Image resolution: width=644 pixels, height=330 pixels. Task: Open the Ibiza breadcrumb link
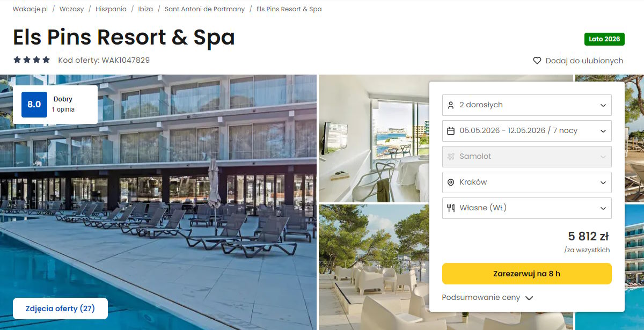(x=145, y=9)
